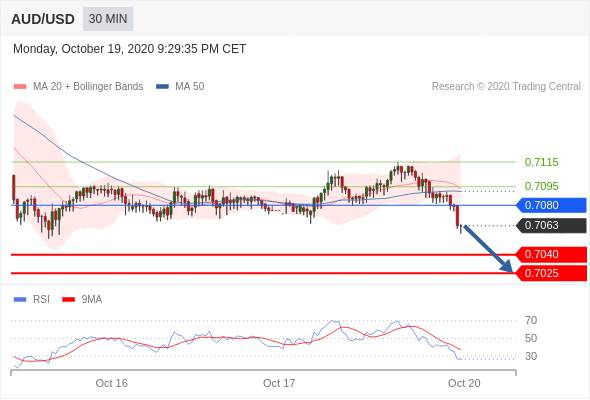This screenshot has width=590, height=400.
Task: Click the AUD/USD pair title
Action: click(x=43, y=19)
